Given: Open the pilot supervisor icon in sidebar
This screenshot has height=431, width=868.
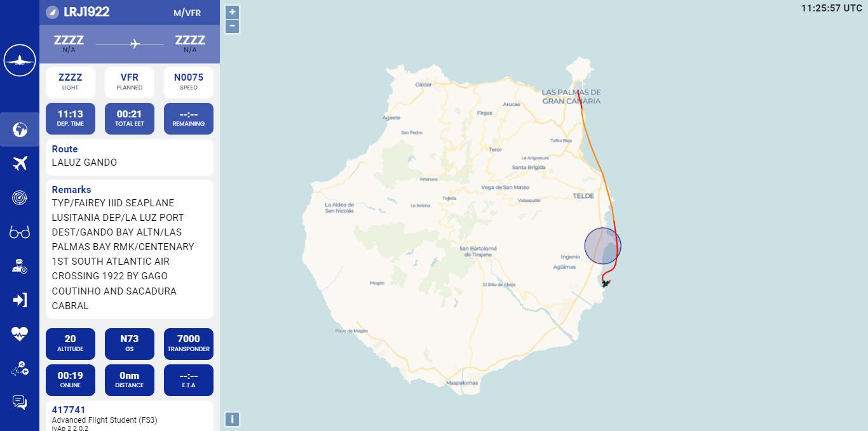Looking at the screenshot, I should [x=20, y=266].
